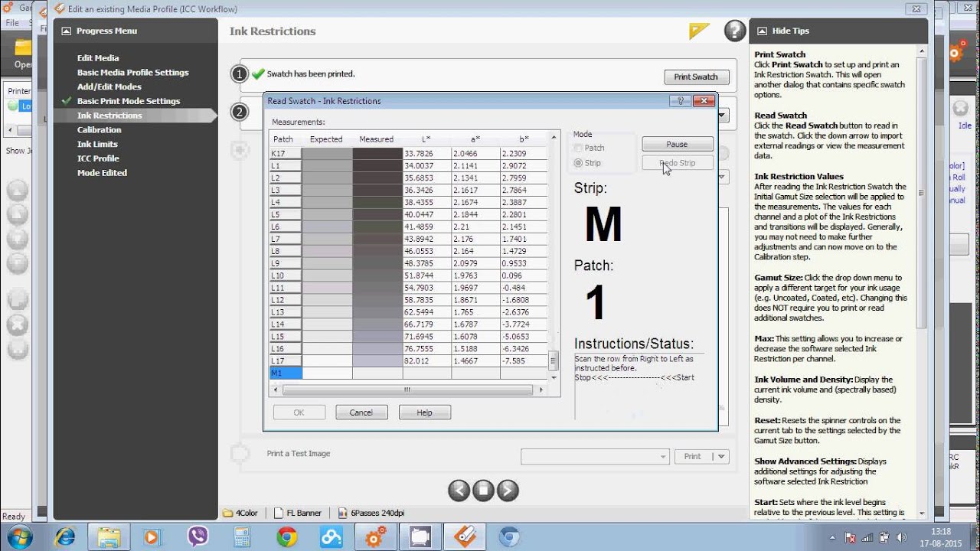
Task: Collapse the Progress Menu panel icon
Action: 66,31
